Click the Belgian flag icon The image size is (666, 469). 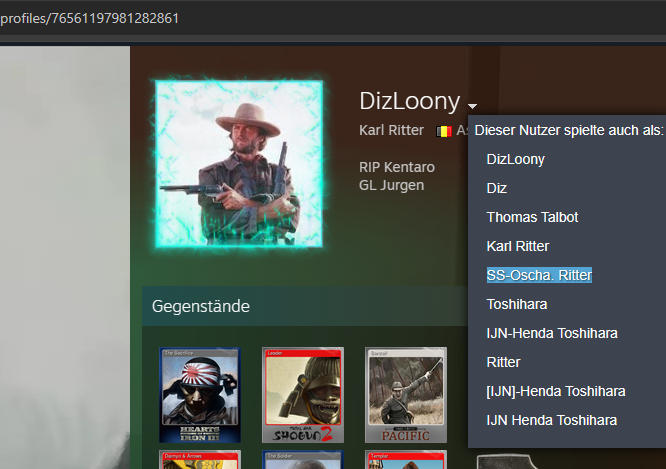[444, 131]
